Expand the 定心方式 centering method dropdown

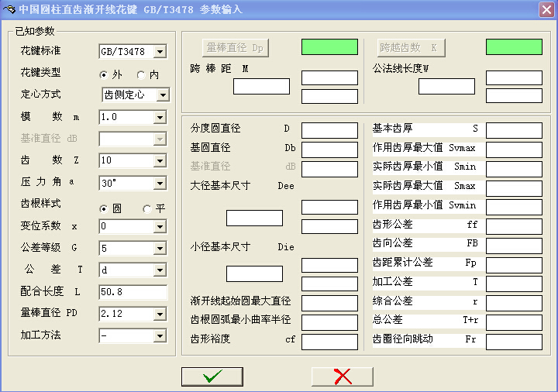(x=162, y=95)
